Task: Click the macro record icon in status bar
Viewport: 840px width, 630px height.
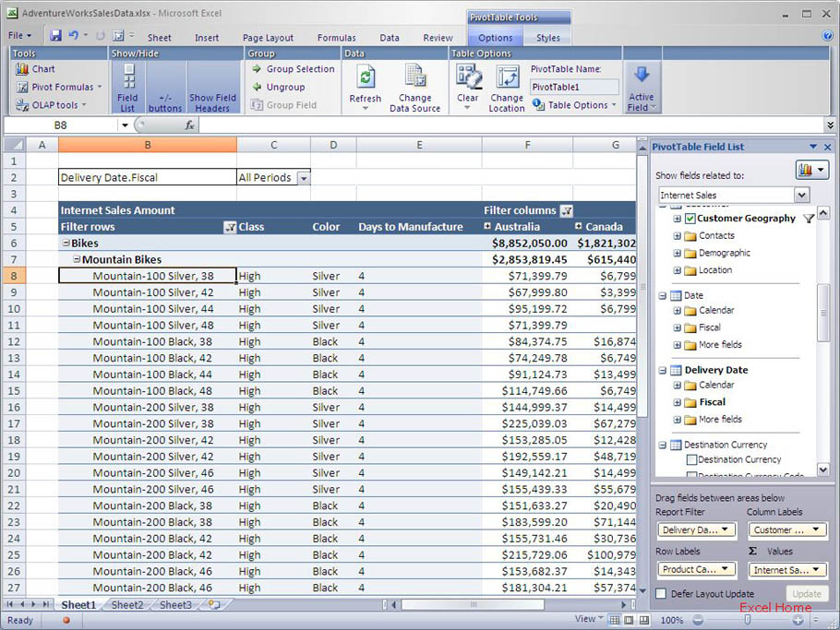Action: pyautogui.click(x=66, y=621)
